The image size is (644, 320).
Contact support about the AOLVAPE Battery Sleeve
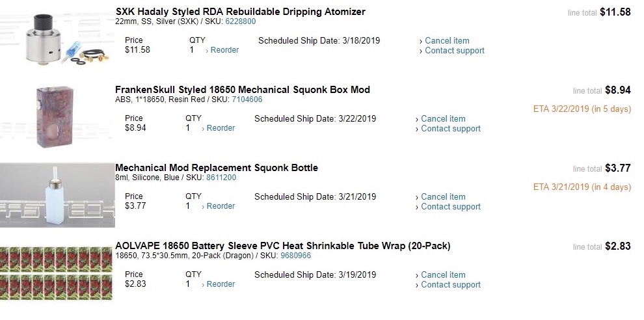click(x=451, y=285)
